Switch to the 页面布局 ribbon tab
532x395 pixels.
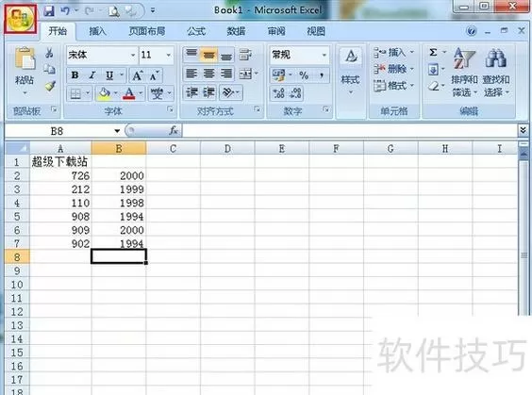[147, 31]
